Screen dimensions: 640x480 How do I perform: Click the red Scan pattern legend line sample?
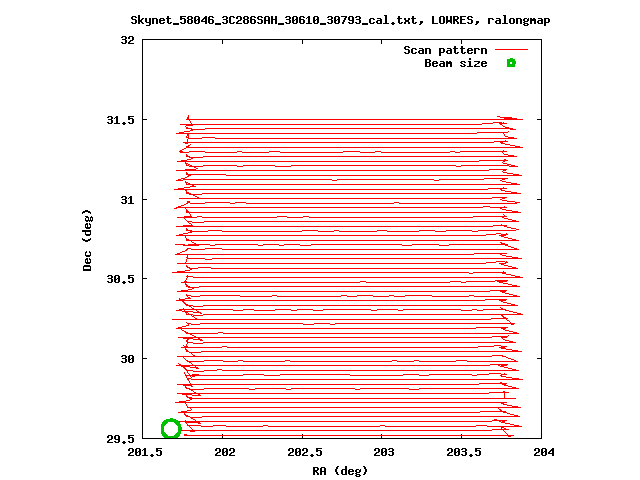(x=511, y=50)
